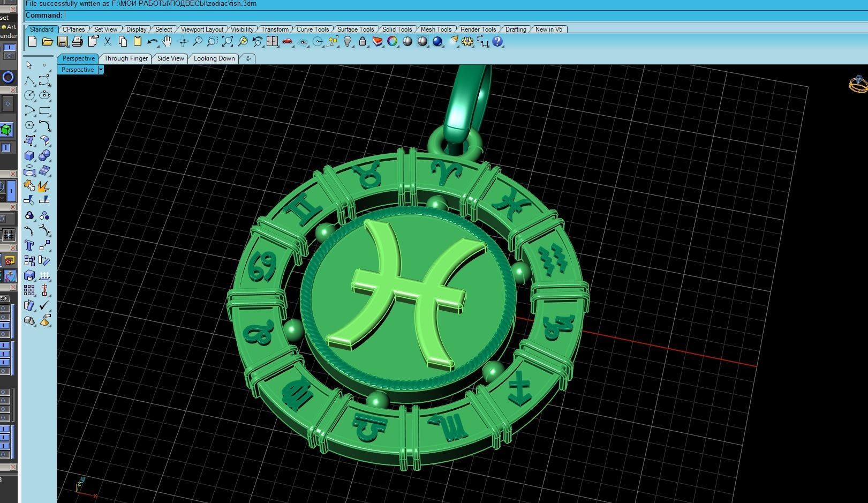This screenshot has height=503, width=868.
Task: Select the Circle tool in sidebar
Action: click(x=29, y=95)
